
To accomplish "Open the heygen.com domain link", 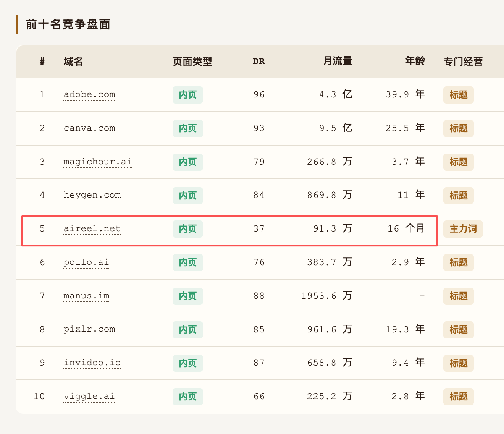I will (x=92, y=195).
